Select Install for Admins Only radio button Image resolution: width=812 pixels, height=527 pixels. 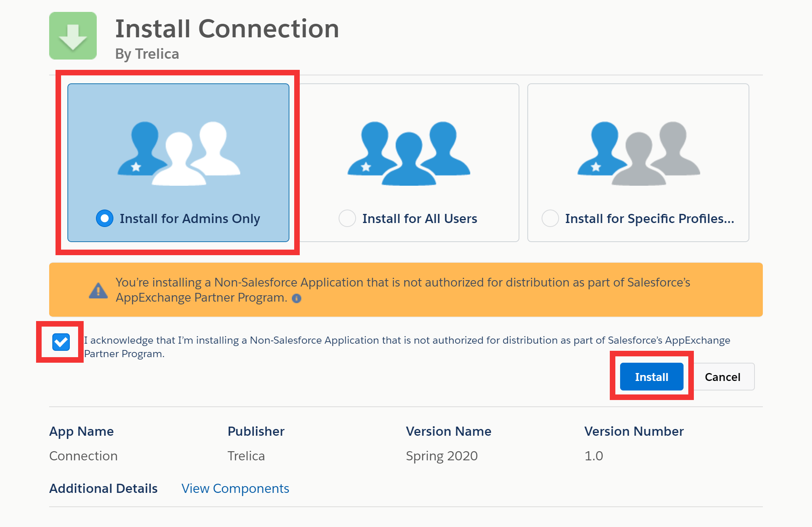[105, 218]
